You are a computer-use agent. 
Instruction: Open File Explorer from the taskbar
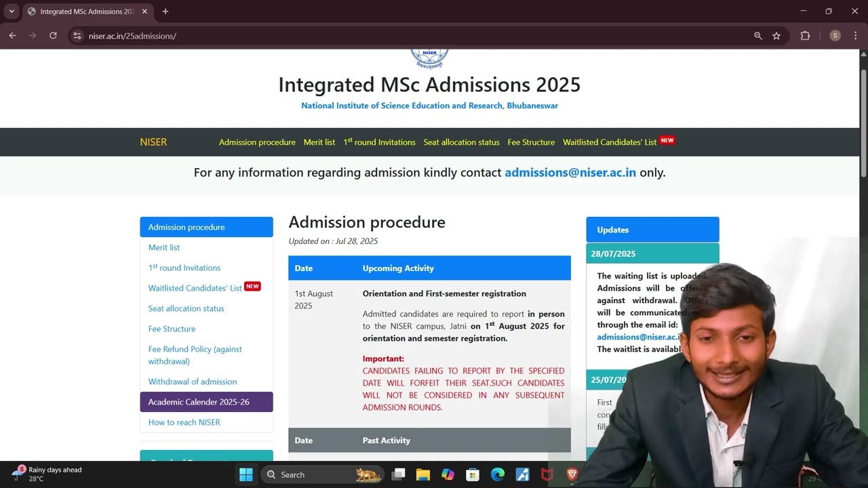pyautogui.click(x=423, y=474)
